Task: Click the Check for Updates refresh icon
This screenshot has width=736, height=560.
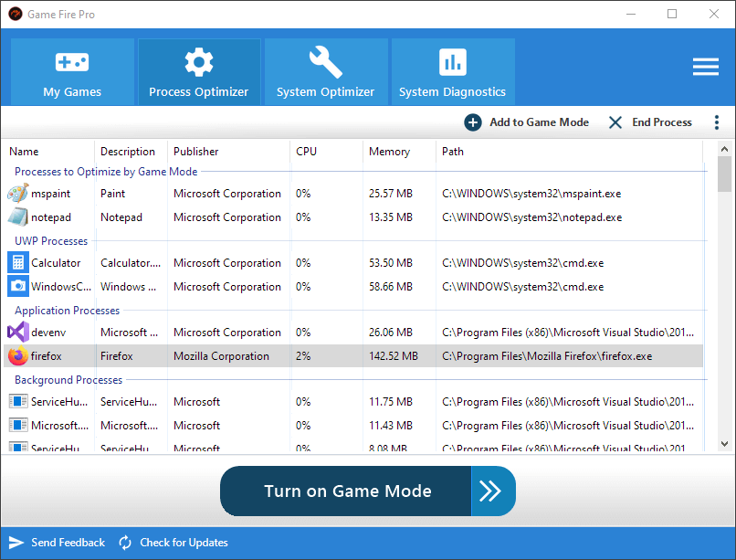Action: tap(125, 543)
